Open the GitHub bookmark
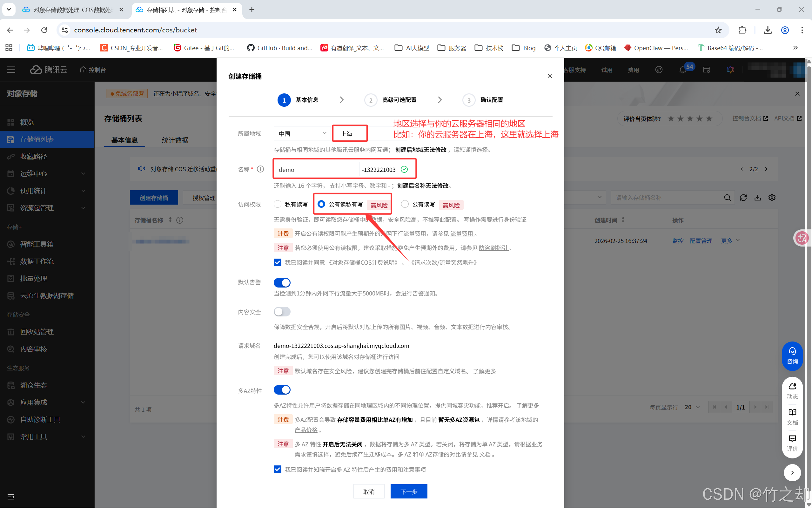 click(279, 48)
